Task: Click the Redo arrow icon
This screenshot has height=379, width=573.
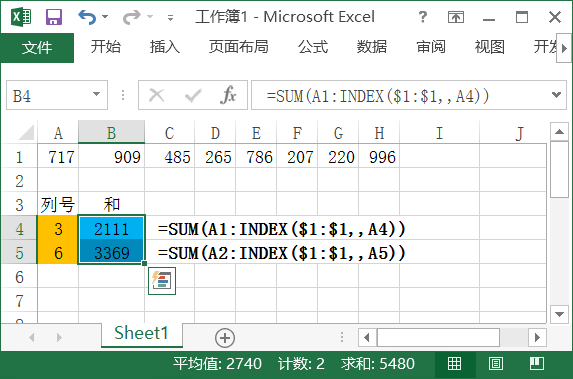Action: [131, 17]
